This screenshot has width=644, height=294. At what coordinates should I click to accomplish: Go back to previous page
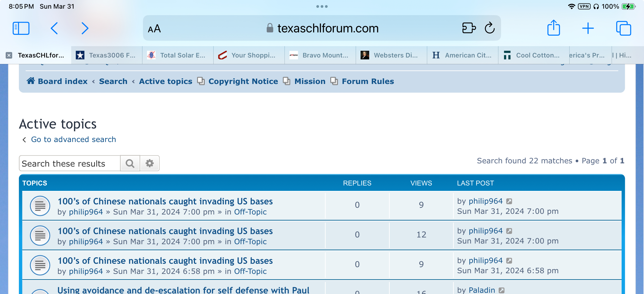54,28
